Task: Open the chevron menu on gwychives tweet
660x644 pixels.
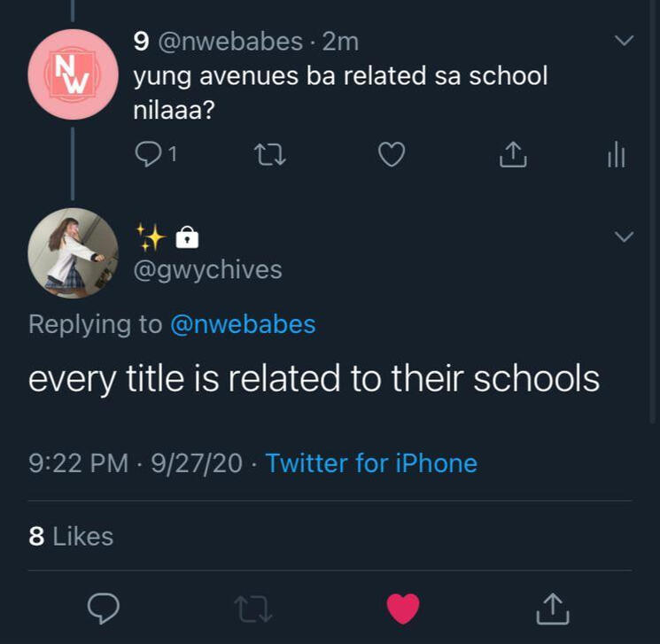Action: pos(625,237)
